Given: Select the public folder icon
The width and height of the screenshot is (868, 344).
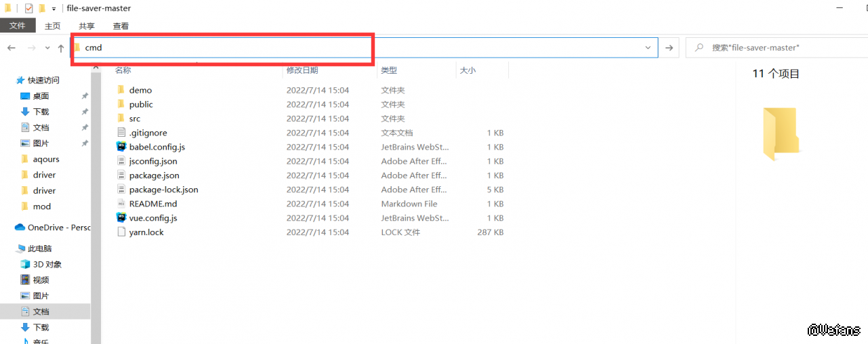Looking at the screenshot, I should (x=121, y=104).
